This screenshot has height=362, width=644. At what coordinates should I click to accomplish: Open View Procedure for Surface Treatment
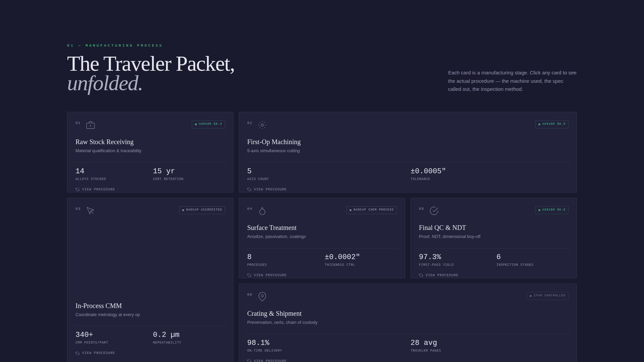(x=270, y=275)
